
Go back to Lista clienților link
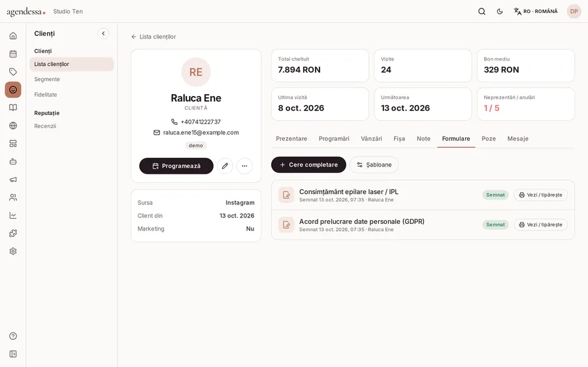(154, 37)
